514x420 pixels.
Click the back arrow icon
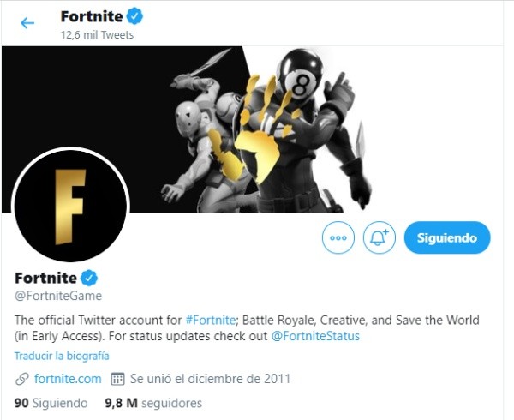(27, 23)
